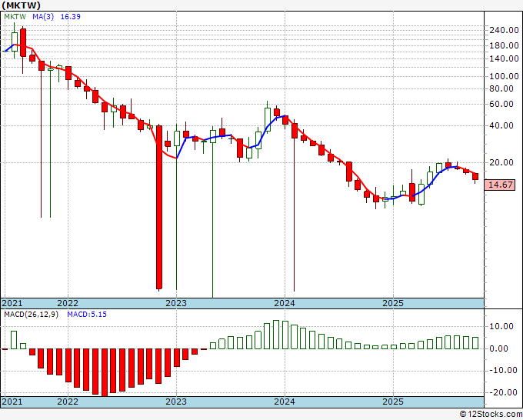The image size is (523, 420).
Task: Click the MA(3) indicator label
Action: point(43,17)
